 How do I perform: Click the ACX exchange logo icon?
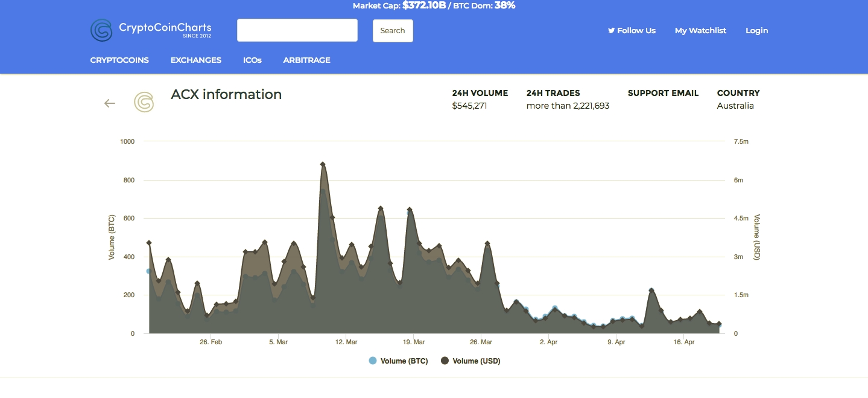click(144, 103)
